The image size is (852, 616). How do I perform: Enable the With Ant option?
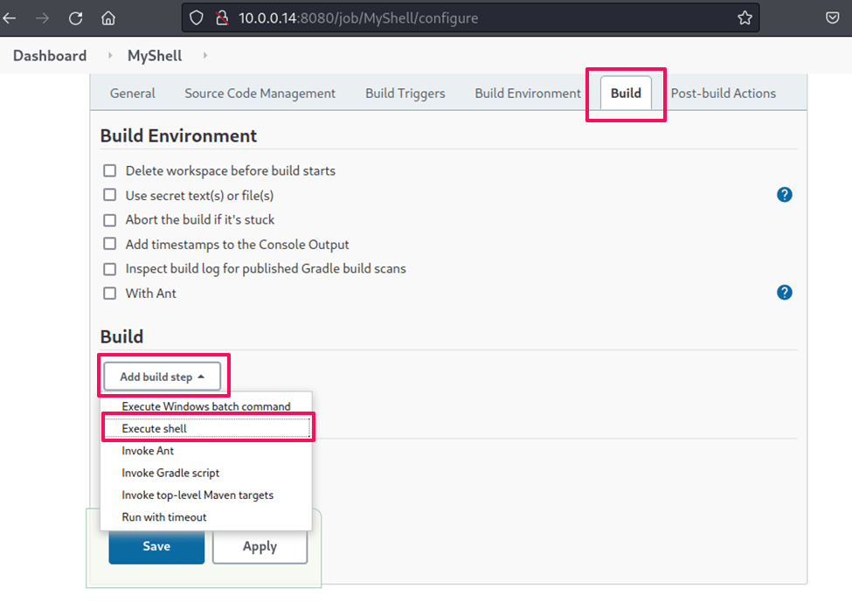point(109,293)
